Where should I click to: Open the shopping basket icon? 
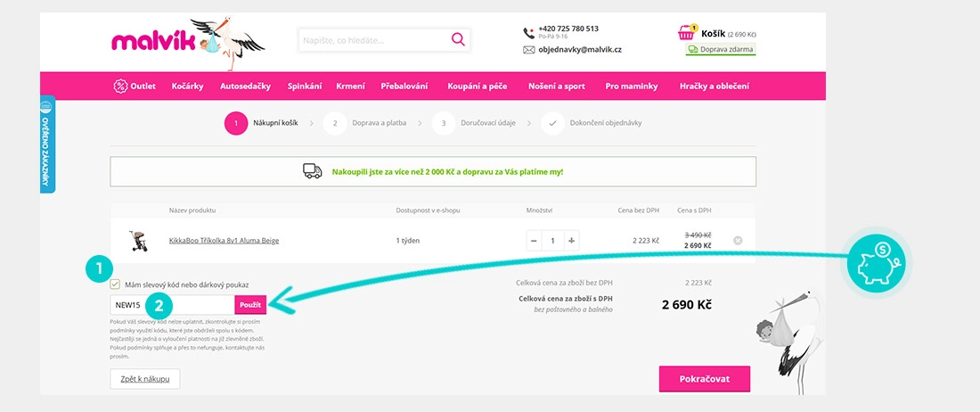687,32
